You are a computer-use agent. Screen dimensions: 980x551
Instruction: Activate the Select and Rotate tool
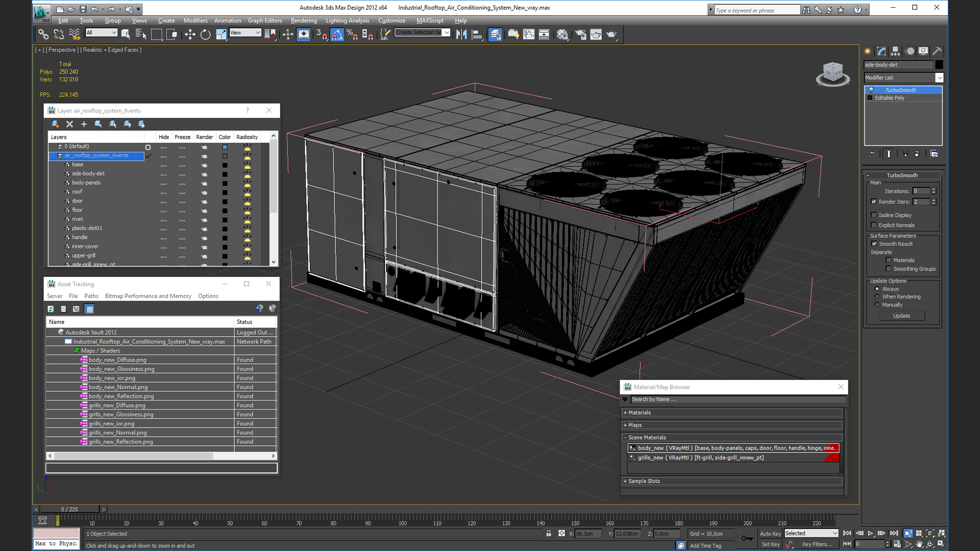(x=205, y=34)
